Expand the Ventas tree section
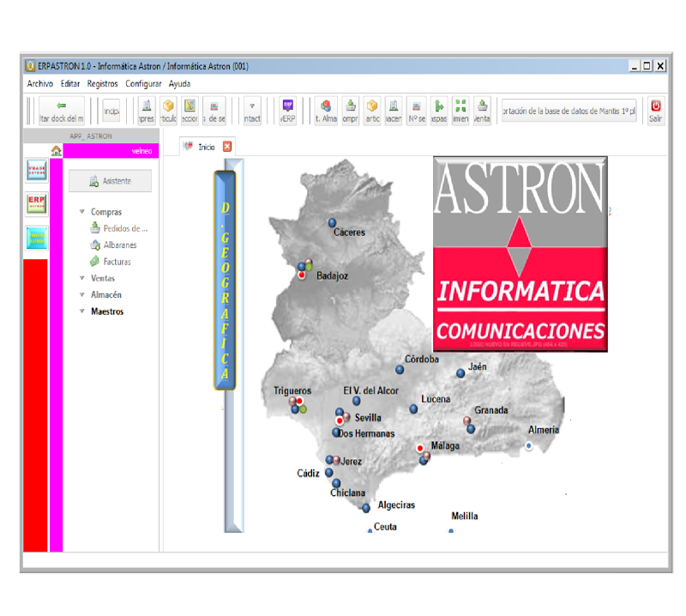686x616 pixels. point(81,278)
